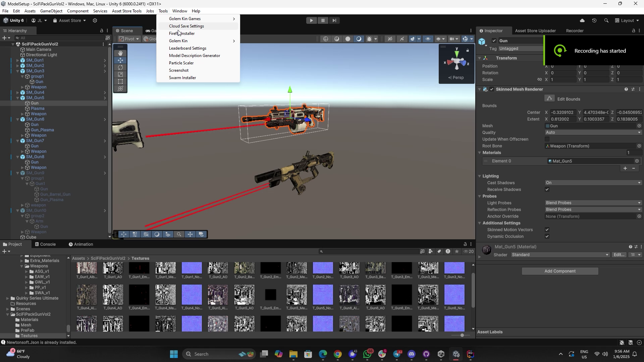Open Asset Store button in toolbar
This screenshot has height=362, width=644.
coord(69,20)
